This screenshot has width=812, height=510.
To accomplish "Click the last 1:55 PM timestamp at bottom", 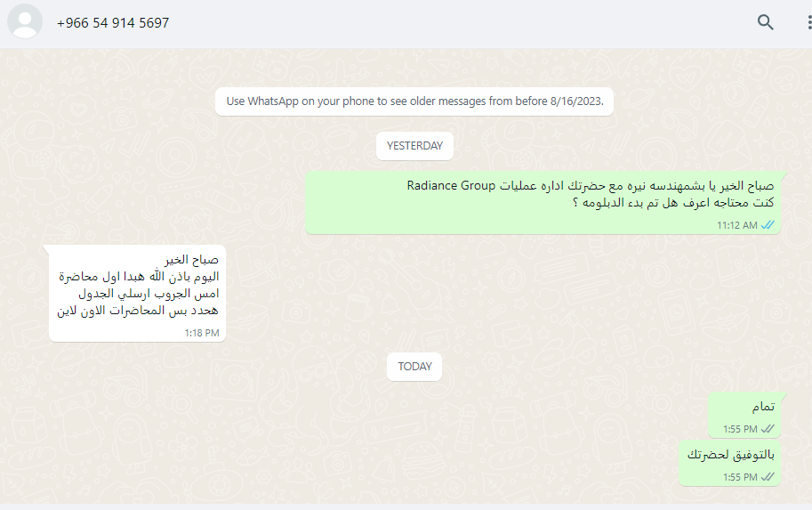I will coord(740,477).
